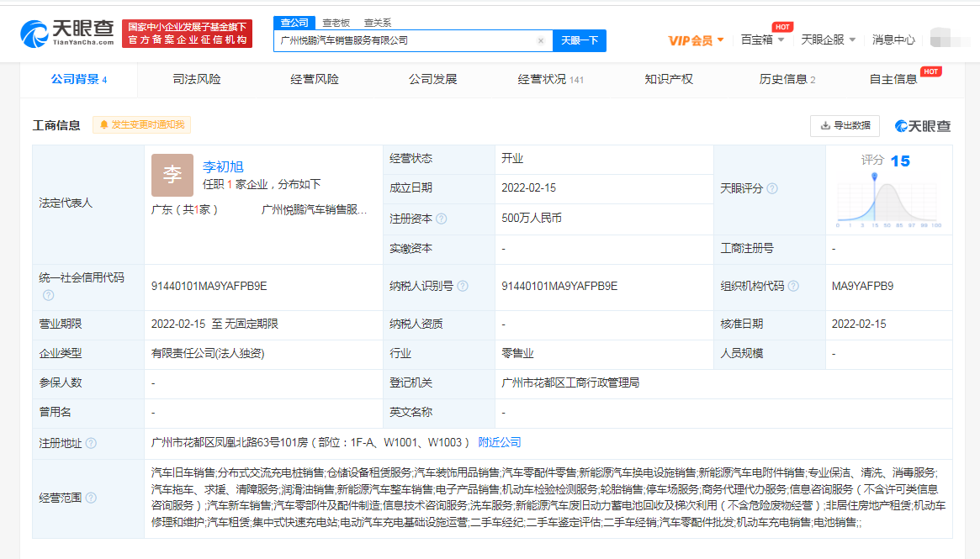This screenshot has width=980, height=559.
Task: Switch to the 查老板 search tab
Action: [336, 23]
